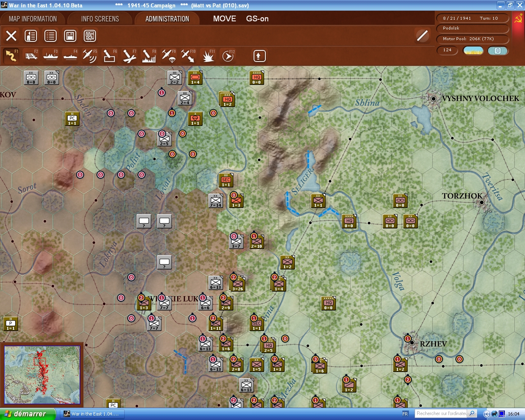The height and width of the screenshot is (420, 525).
Task: Activate F3 naval transport mode
Action: point(51,56)
